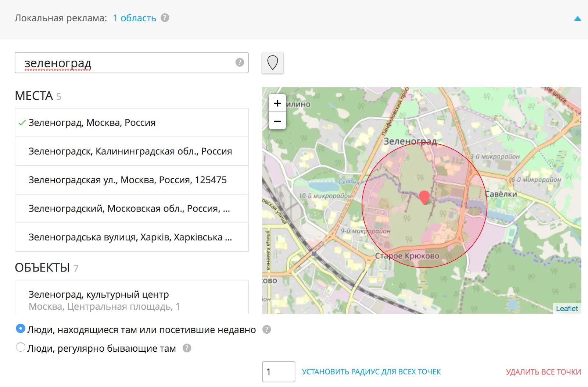Screen dimensions: 588x387
Task: Collapse the Локальная реклама section arrow
Action: click(577, 18)
